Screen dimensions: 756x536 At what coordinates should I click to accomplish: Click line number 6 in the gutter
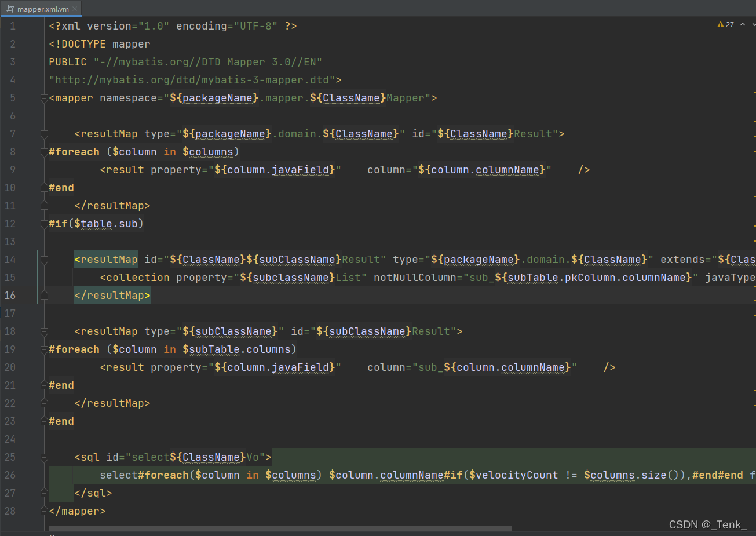pyautogui.click(x=12, y=116)
